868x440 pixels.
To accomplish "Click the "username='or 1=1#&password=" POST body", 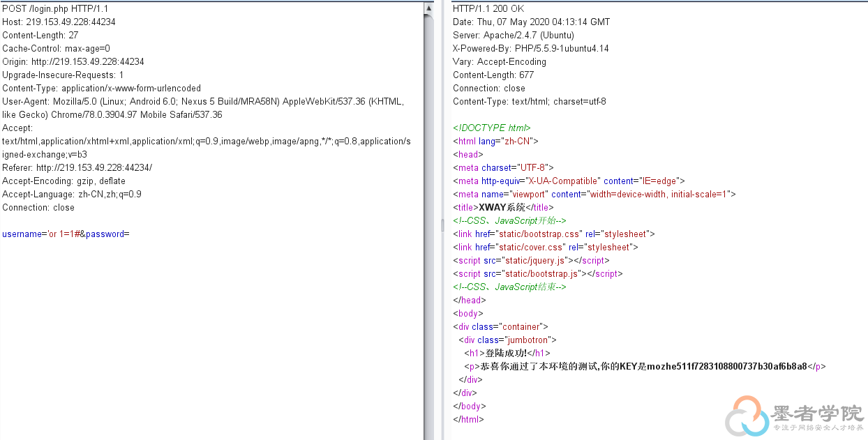I will pyautogui.click(x=66, y=234).
